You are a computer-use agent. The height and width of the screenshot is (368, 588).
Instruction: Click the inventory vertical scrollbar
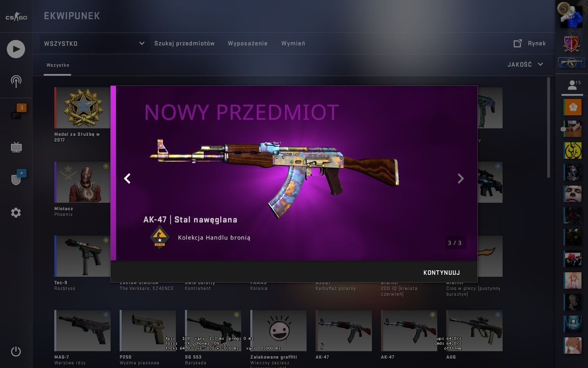(x=548, y=128)
